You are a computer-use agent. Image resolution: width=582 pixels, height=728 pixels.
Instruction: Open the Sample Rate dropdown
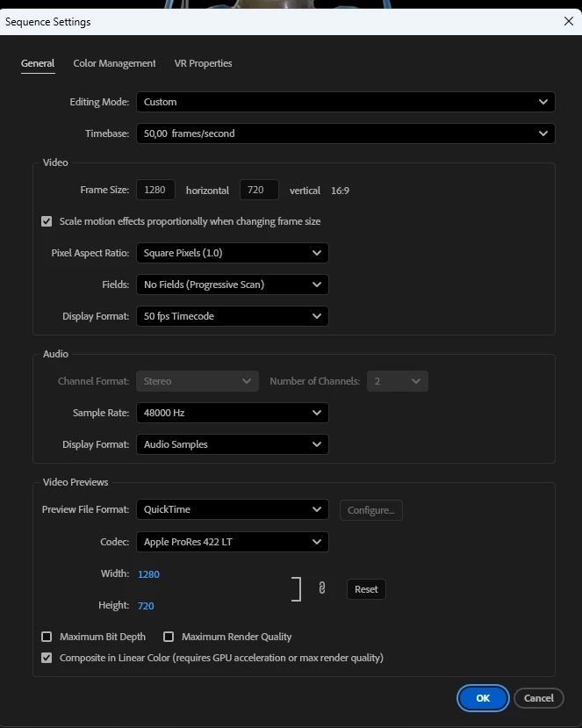[x=232, y=413]
